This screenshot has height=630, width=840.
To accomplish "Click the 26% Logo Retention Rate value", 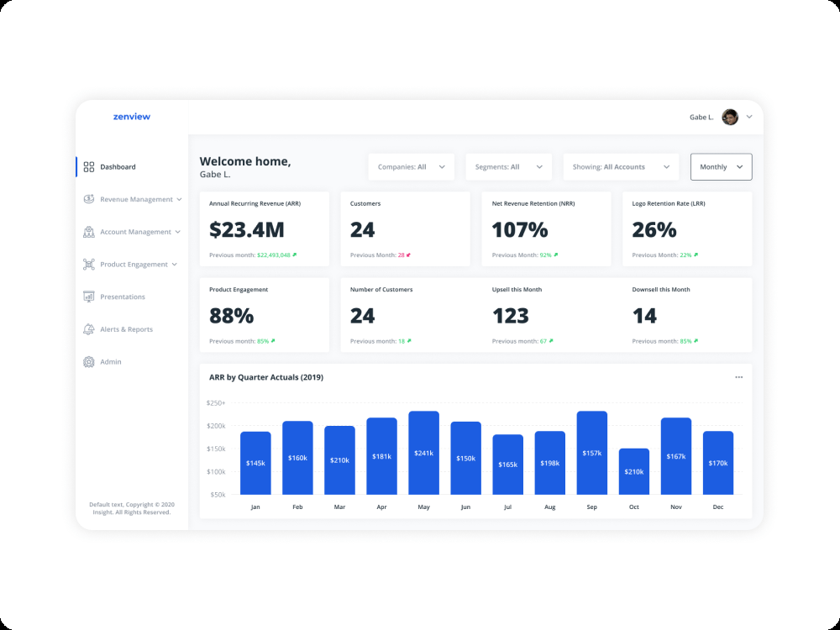I will 654,230.
